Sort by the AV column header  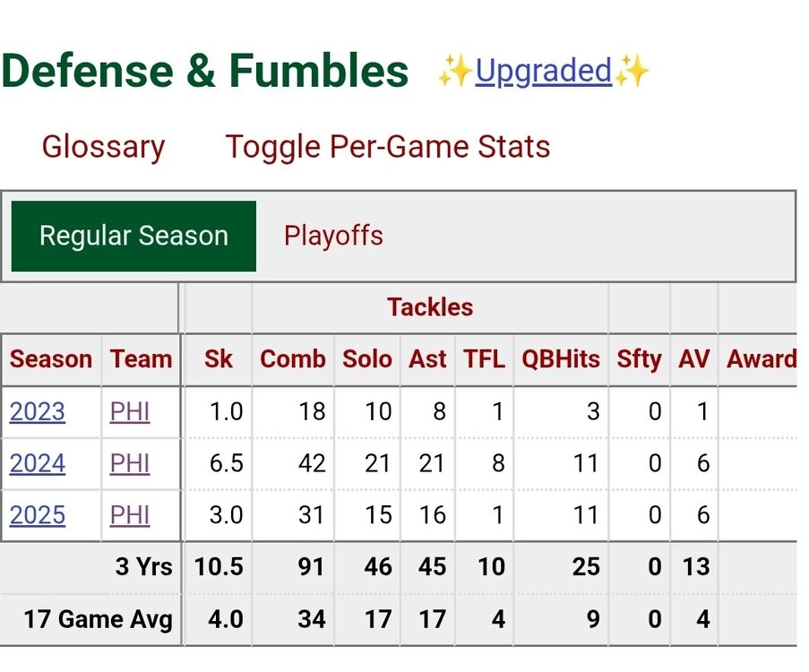click(693, 359)
